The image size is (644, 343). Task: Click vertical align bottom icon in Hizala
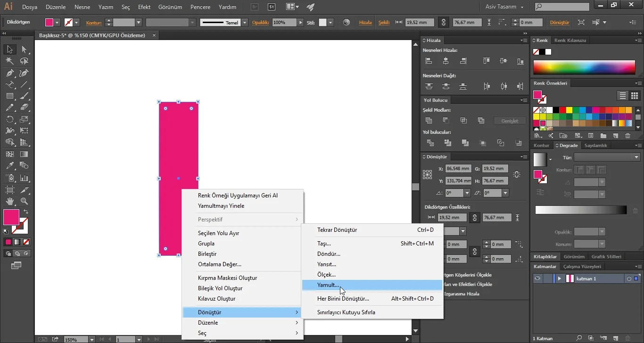pos(520,61)
